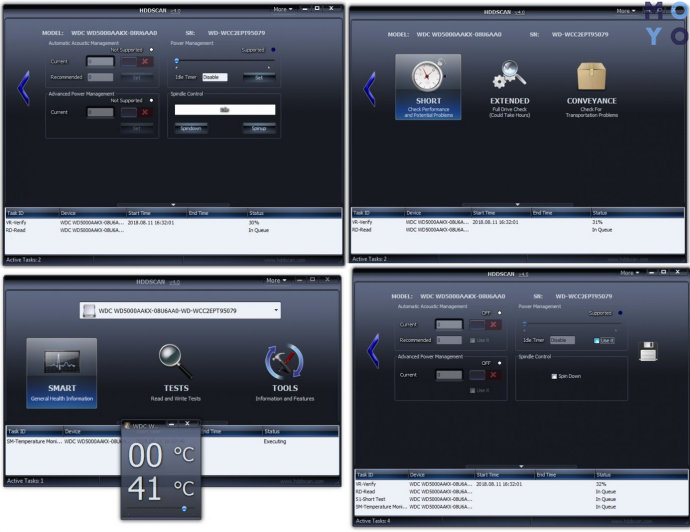The width and height of the screenshot is (690, 532).
Task: Open More menu in the window with floppy icon
Action: tap(629, 273)
